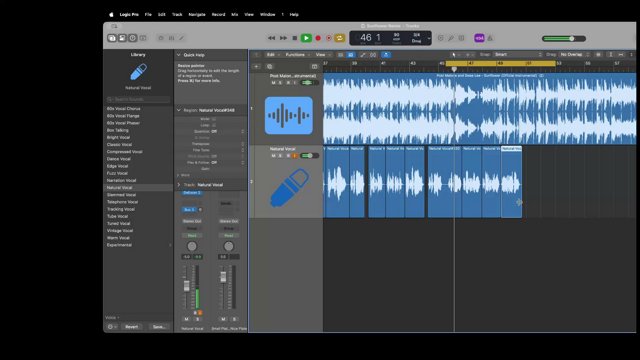Add a new track with plus button

pyautogui.click(x=256, y=66)
